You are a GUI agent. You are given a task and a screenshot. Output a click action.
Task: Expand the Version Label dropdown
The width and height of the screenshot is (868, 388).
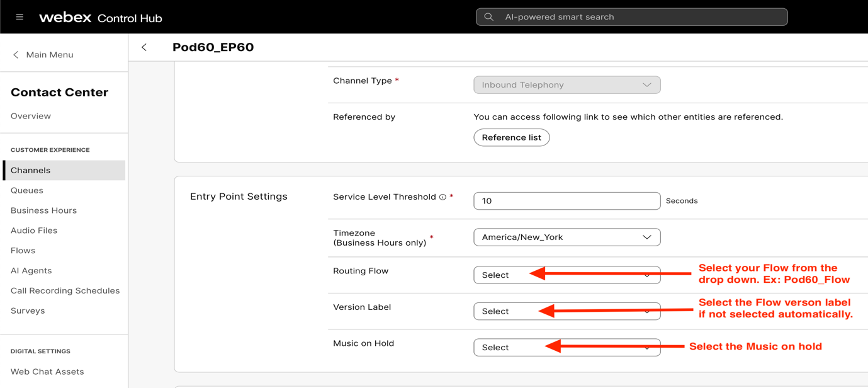click(x=566, y=311)
